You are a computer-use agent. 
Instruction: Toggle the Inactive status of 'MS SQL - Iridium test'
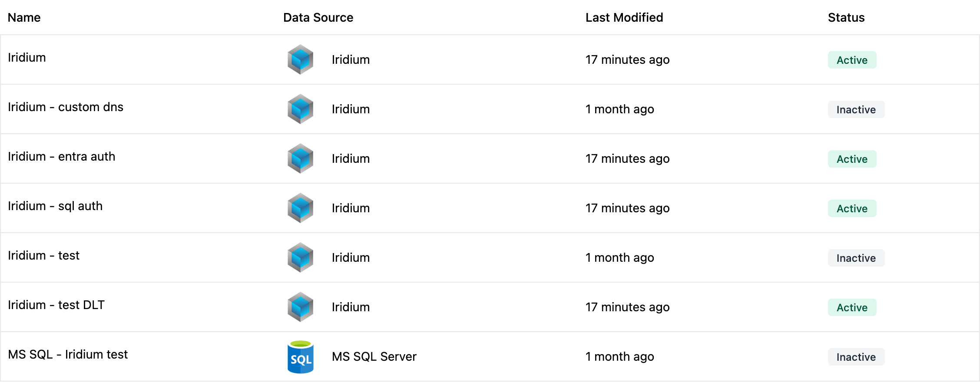855,357
